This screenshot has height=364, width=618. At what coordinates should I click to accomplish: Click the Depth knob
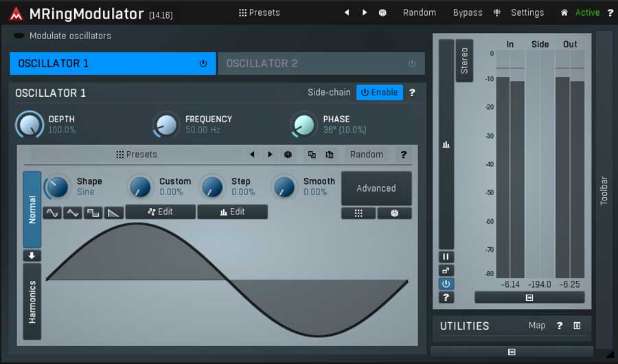tap(30, 124)
